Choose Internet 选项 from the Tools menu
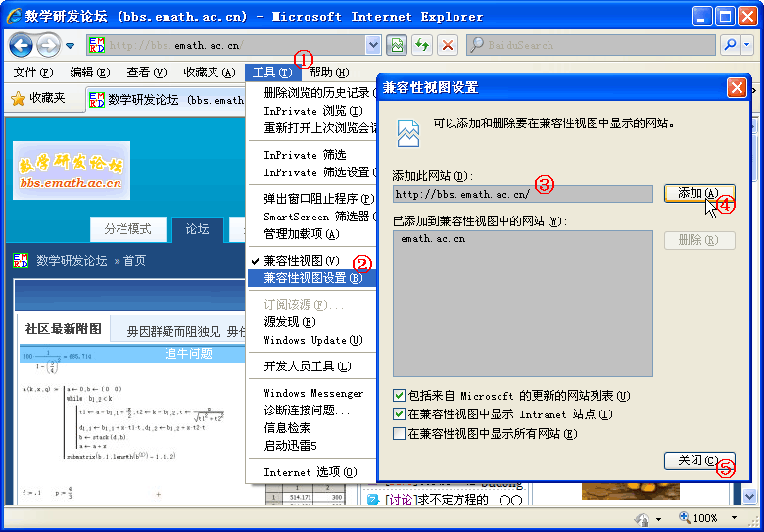Viewport: 764px width, 532px height. pyautogui.click(x=310, y=472)
